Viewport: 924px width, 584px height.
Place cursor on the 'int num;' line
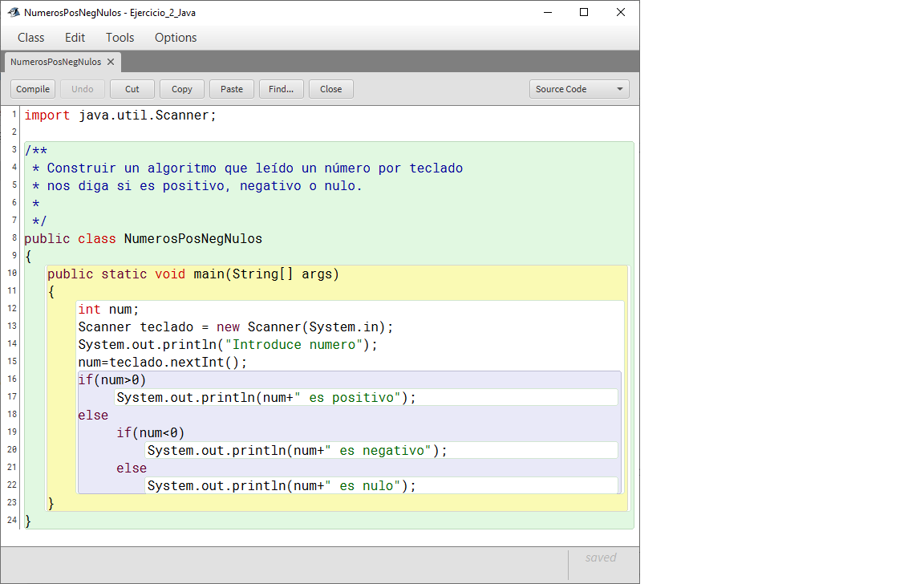point(109,310)
